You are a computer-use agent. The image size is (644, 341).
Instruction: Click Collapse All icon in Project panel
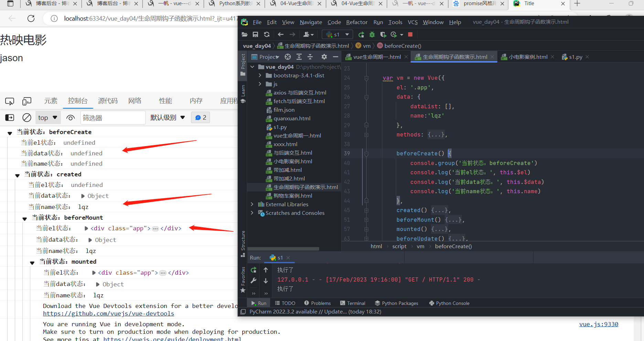(x=310, y=57)
